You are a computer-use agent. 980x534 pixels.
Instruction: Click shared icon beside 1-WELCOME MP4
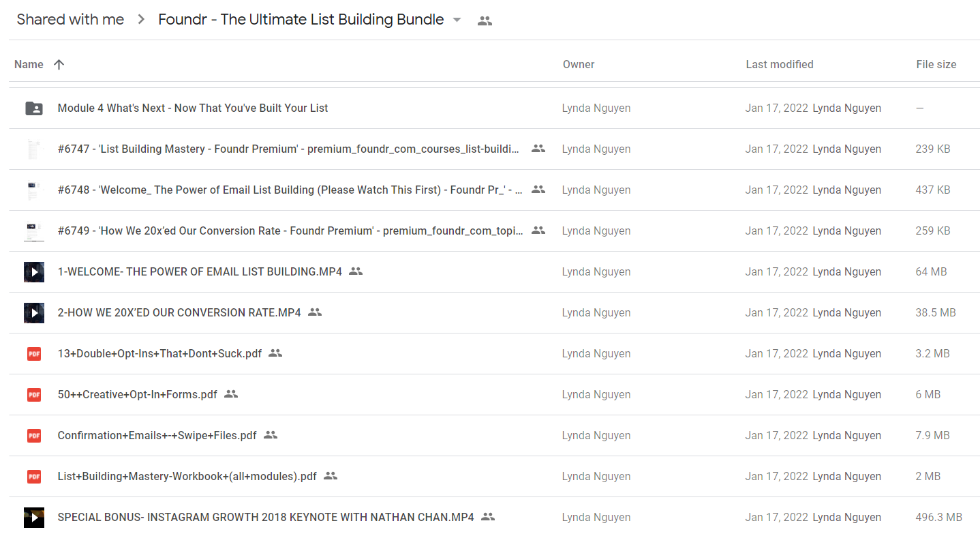pyautogui.click(x=356, y=271)
